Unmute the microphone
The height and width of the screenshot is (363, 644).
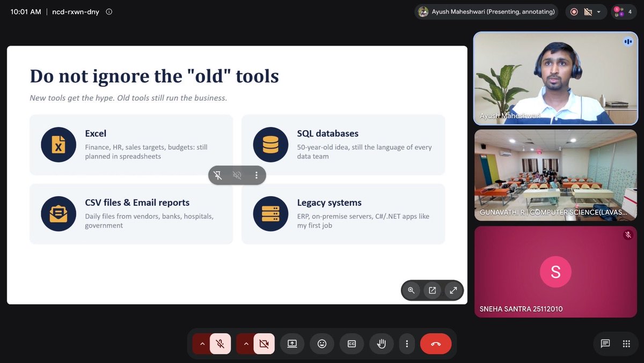pos(220,344)
